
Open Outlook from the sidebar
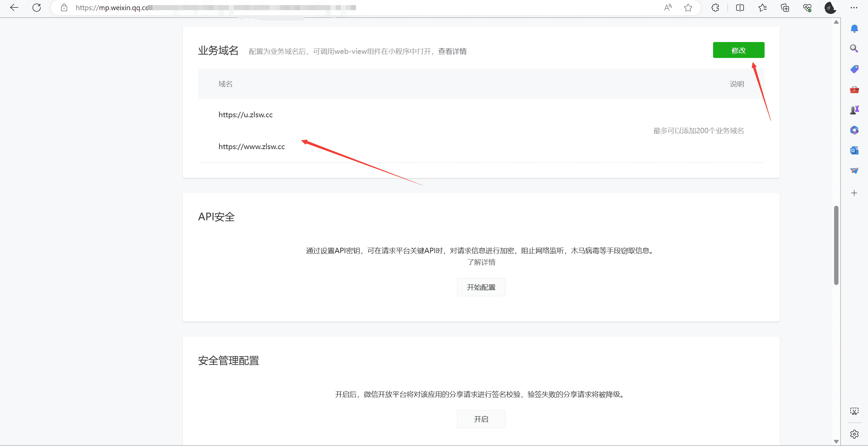(854, 150)
